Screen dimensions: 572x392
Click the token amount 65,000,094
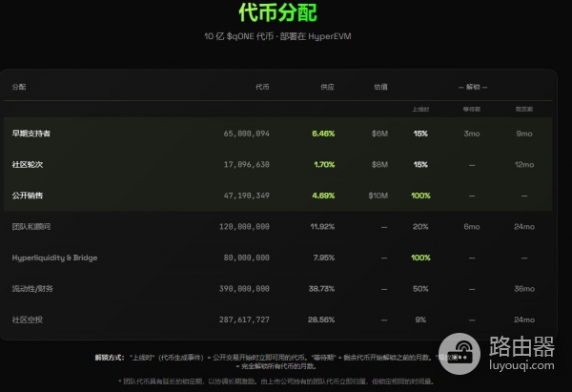click(247, 134)
